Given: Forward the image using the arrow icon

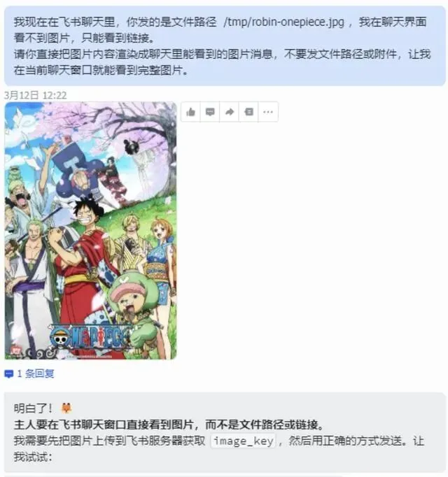Looking at the screenshot, I should pyautogui.click(x=230, y=112).
